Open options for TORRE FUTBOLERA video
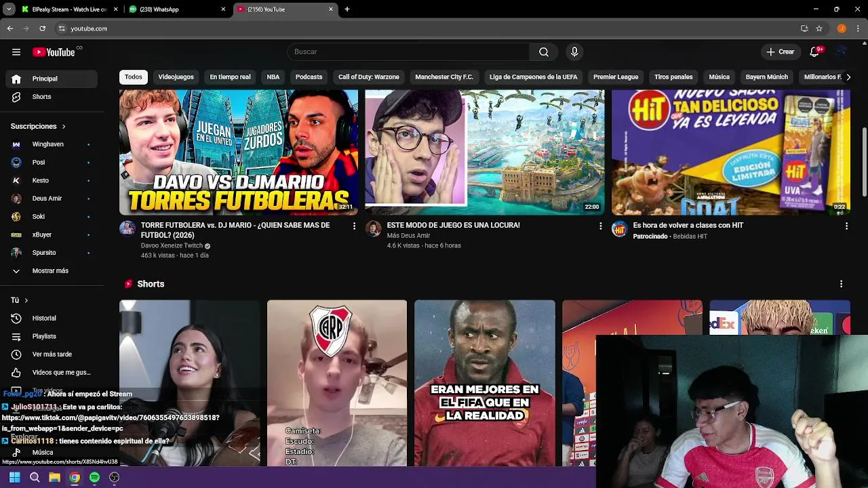The height and width of the screenshot is (488, 868). point(354,226)
